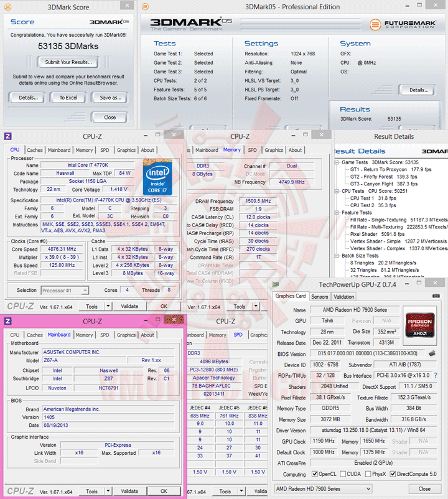Screen dimensions: 448x499
Task: Click the Name field Intel Core i7 4770K
Action: 88,165
